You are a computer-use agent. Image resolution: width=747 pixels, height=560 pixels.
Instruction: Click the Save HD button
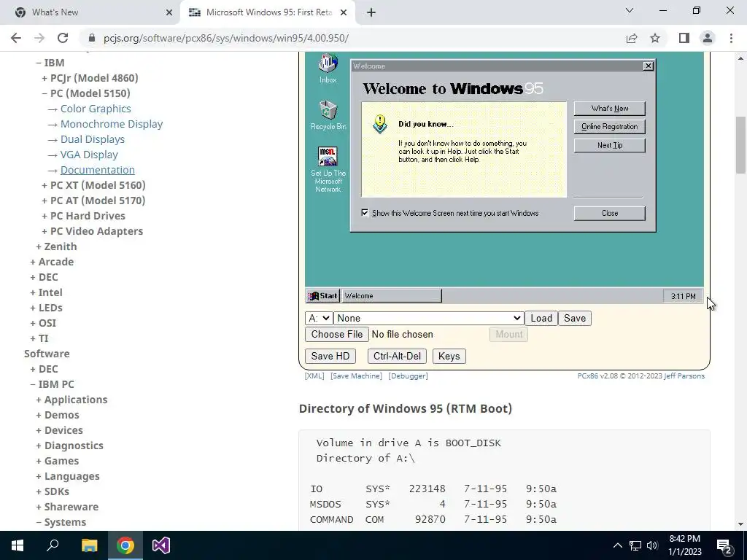tap(330, 356)
